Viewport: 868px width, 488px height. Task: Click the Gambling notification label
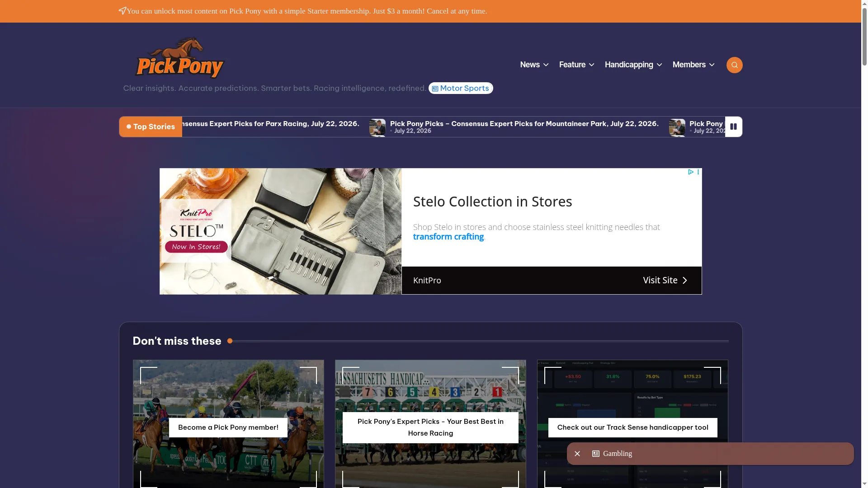coord(617,454)
